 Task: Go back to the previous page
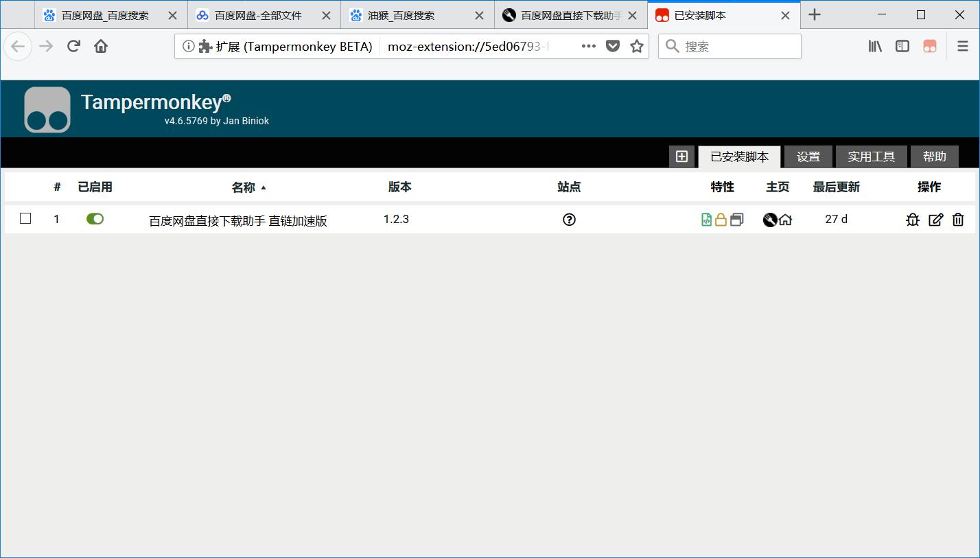coord(18,46)
